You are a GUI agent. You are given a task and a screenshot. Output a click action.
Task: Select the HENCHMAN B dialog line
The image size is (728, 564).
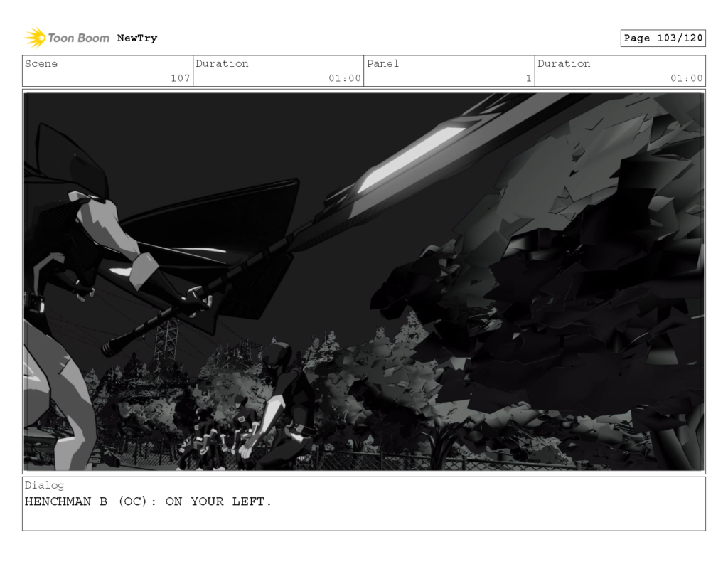coord(148,501)
